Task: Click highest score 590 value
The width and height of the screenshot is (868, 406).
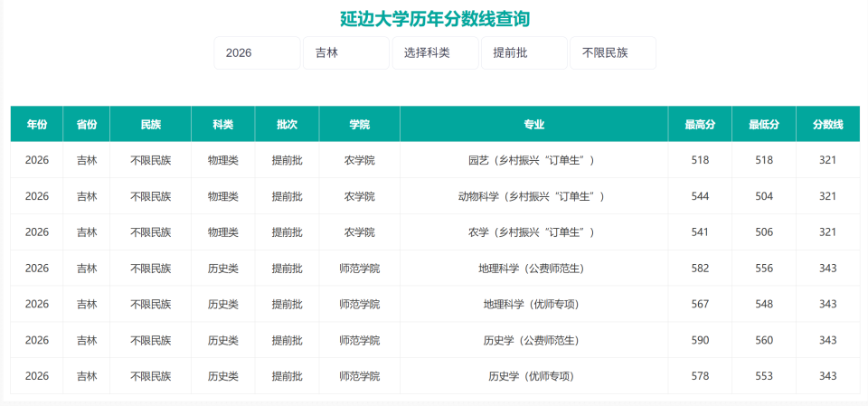Action: (x=700, y=340)
